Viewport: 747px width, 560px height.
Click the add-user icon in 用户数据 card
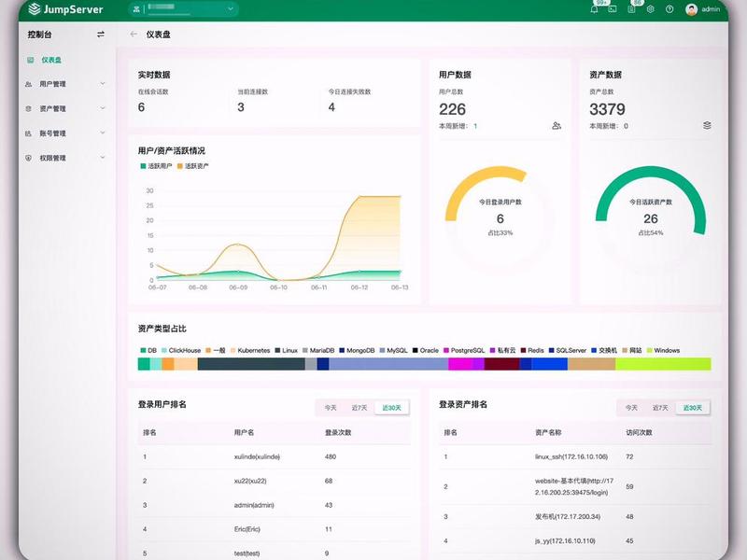coord(557,126)
